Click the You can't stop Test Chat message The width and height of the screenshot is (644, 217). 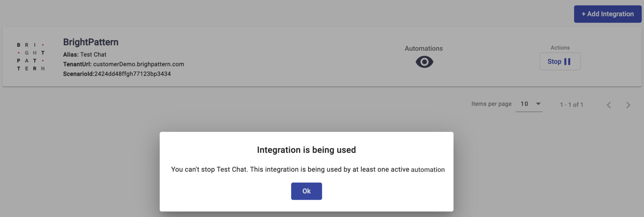coord(308,169)
